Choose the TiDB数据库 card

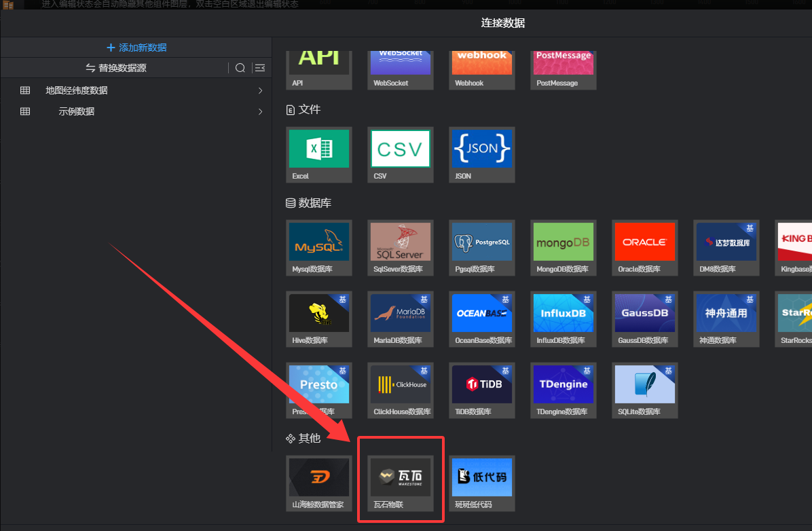pos(481,390)
